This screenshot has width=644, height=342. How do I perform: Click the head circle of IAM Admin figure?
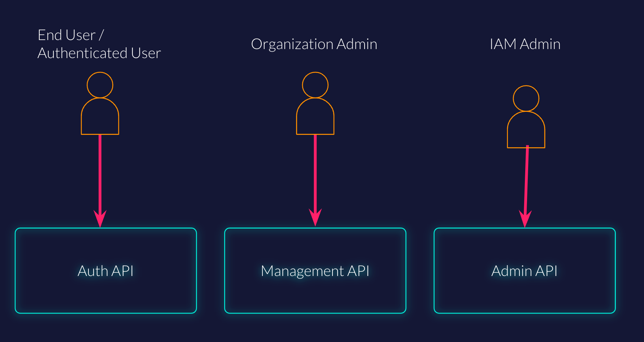click(526, 98)
